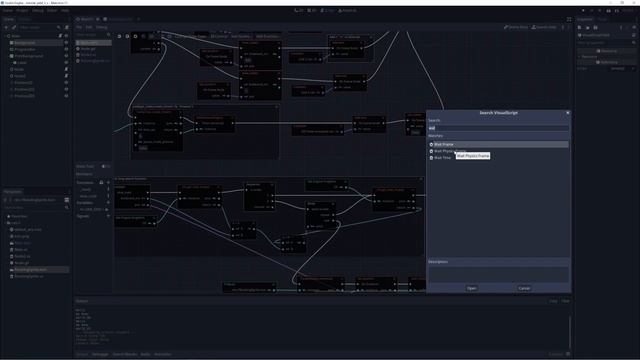The width and height of the screenshot is (640, 360).
Task: Toggle visibility of Position2D node
Action: tap(67, 82)
